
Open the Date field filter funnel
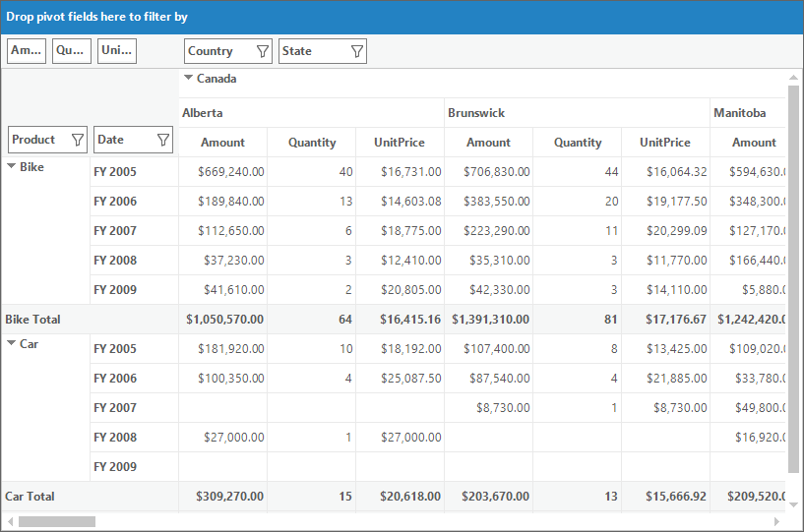[x=163, y=140]
